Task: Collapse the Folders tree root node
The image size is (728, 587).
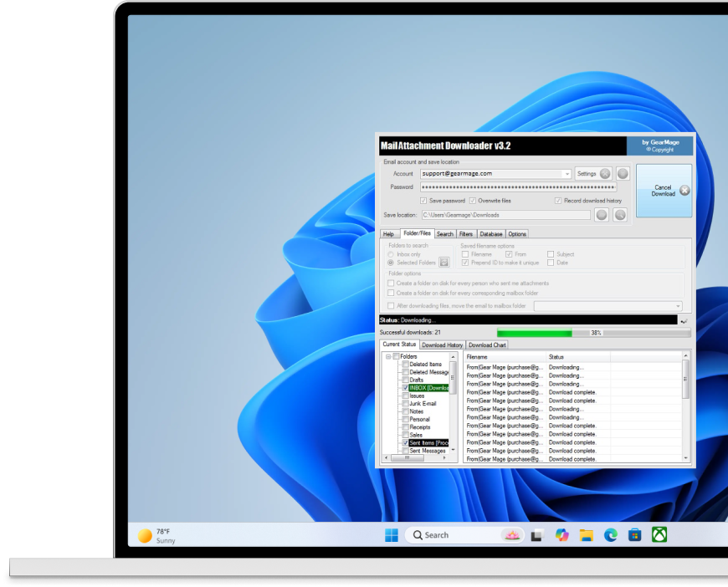Action: pos(387,356)
